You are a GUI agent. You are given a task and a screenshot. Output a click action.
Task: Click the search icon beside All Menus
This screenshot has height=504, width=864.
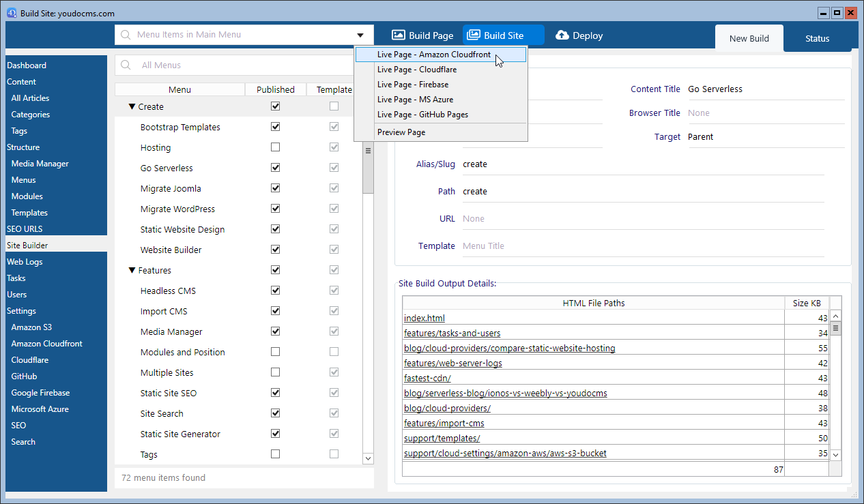(126, 65)
